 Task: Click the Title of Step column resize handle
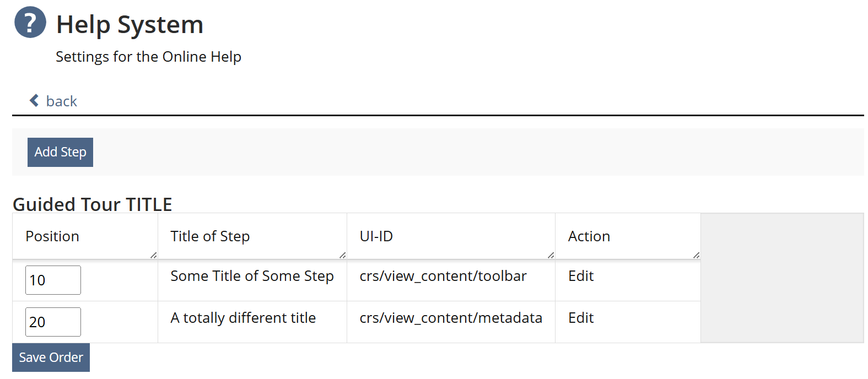pos(343,255)
